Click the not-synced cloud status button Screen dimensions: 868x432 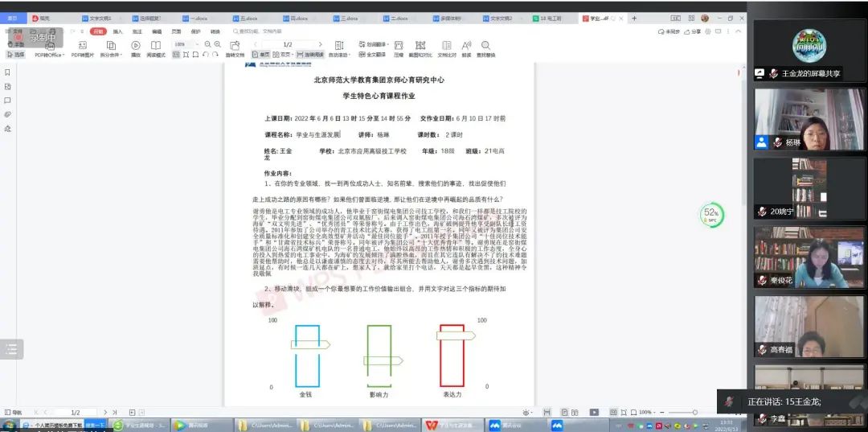point(669,31)
